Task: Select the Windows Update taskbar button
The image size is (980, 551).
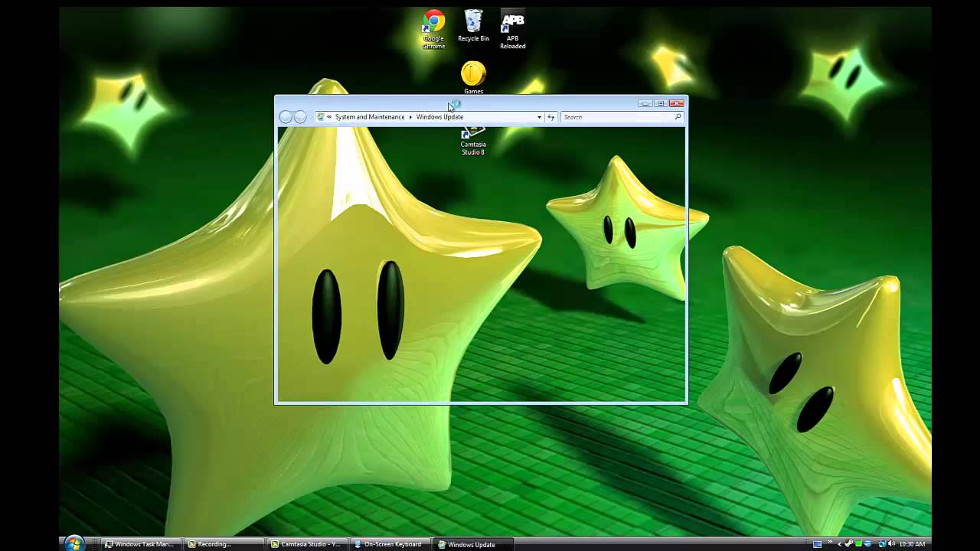Action: click(x=472, y=544)
